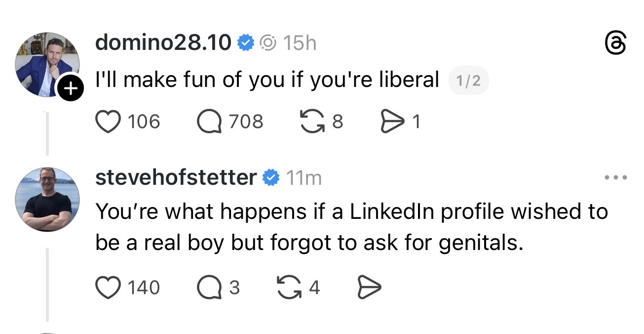Open domino28.10 username link
The image size is (644, 334).
(163, 43)
